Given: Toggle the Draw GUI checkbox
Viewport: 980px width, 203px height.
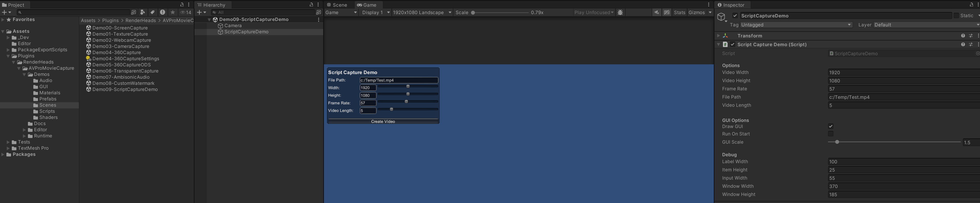Looking at the screenshot, I should point(831,126).
